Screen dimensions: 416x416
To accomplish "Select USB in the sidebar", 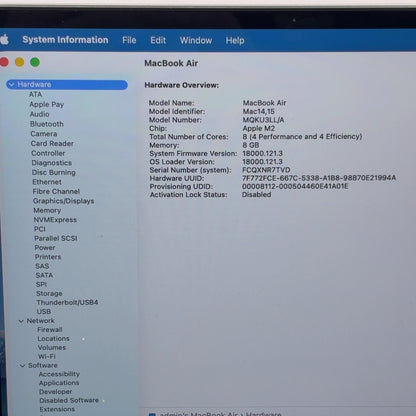I will [x=44, y=312].
